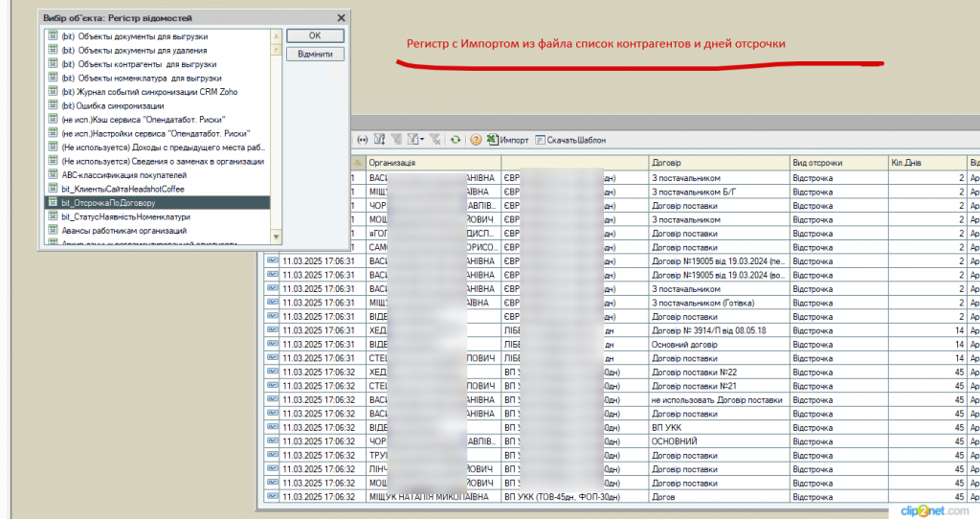The height and width of the screenshot is (519, 980).
Task: Select Доходы с предыдущего места работы entry
Action: click(x=158, y=147)
